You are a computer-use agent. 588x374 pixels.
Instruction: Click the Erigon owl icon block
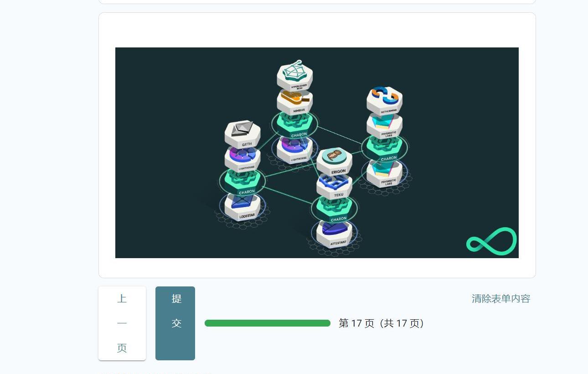(334, 161)
